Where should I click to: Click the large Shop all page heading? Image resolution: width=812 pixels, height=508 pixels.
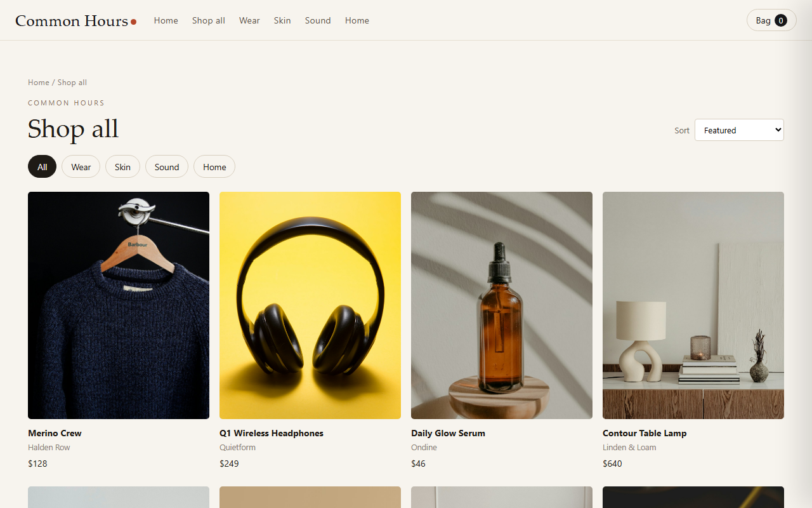[x=73, y=128]
